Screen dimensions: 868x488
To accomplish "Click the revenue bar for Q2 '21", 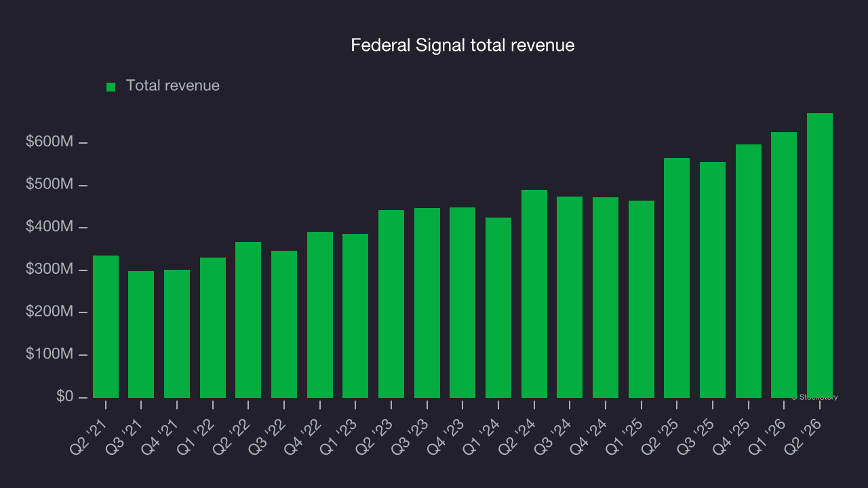I will (x=106, y=327).
